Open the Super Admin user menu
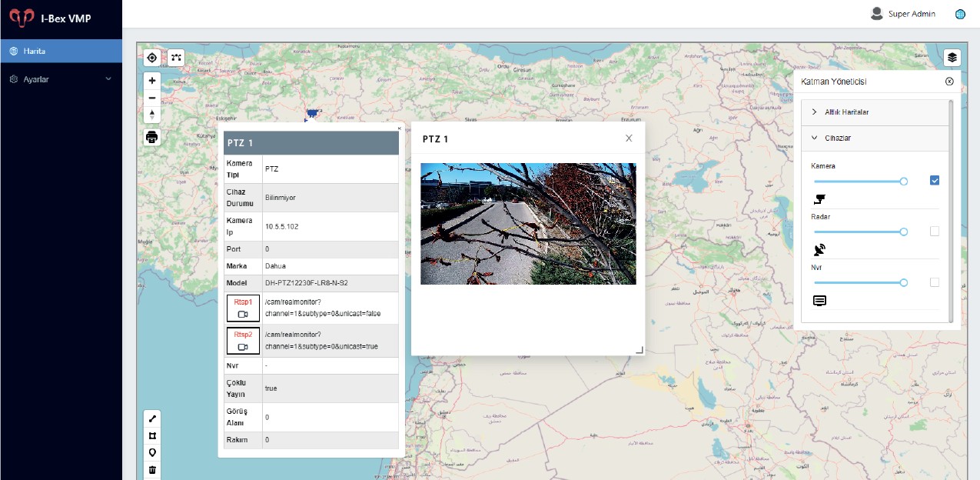This screenshot has width=980, height=480. pyautogui.click(x=903, y=14)
